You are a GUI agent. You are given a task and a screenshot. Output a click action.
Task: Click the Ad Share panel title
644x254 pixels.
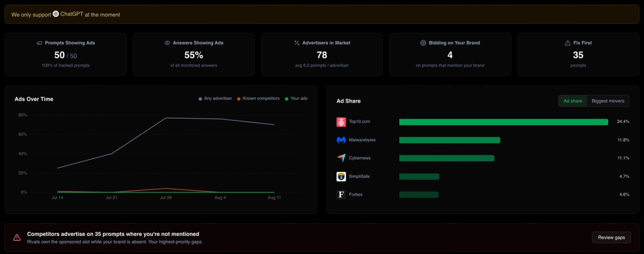349,101
